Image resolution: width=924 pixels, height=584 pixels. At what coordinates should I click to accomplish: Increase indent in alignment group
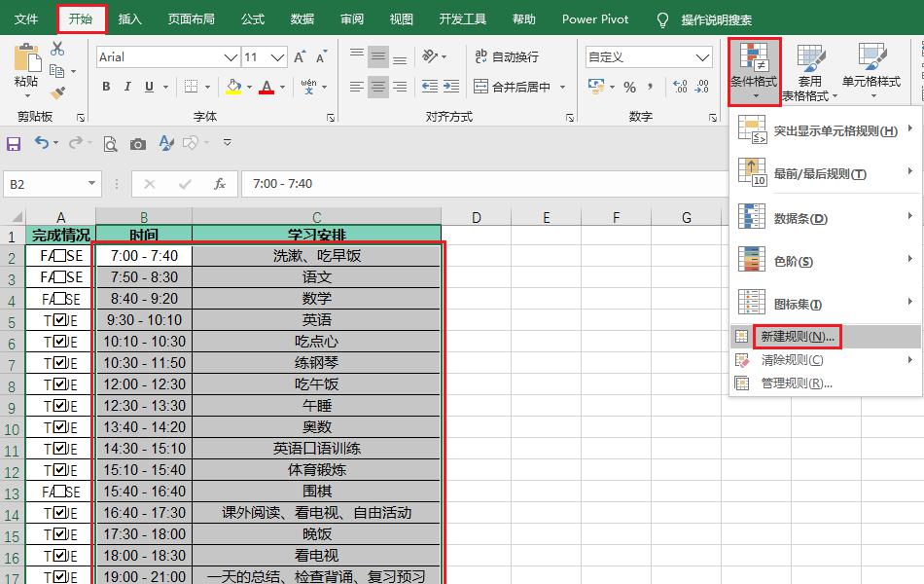(x=451, y=87)
